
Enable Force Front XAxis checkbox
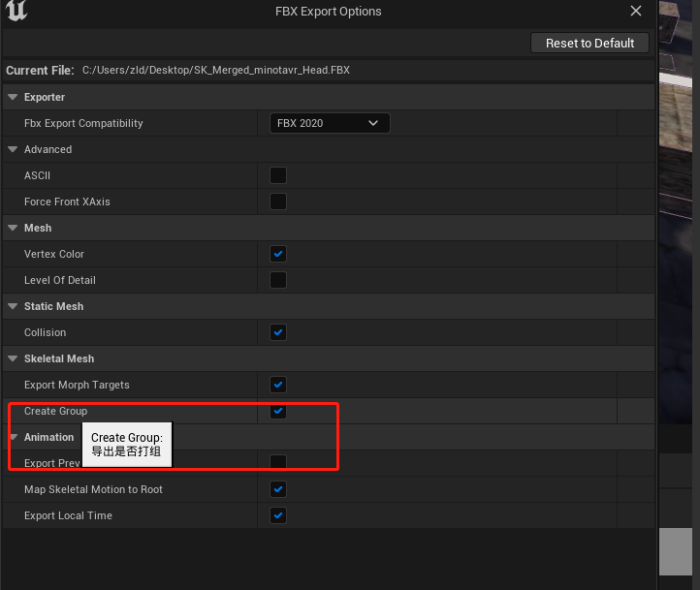(278, 202)
